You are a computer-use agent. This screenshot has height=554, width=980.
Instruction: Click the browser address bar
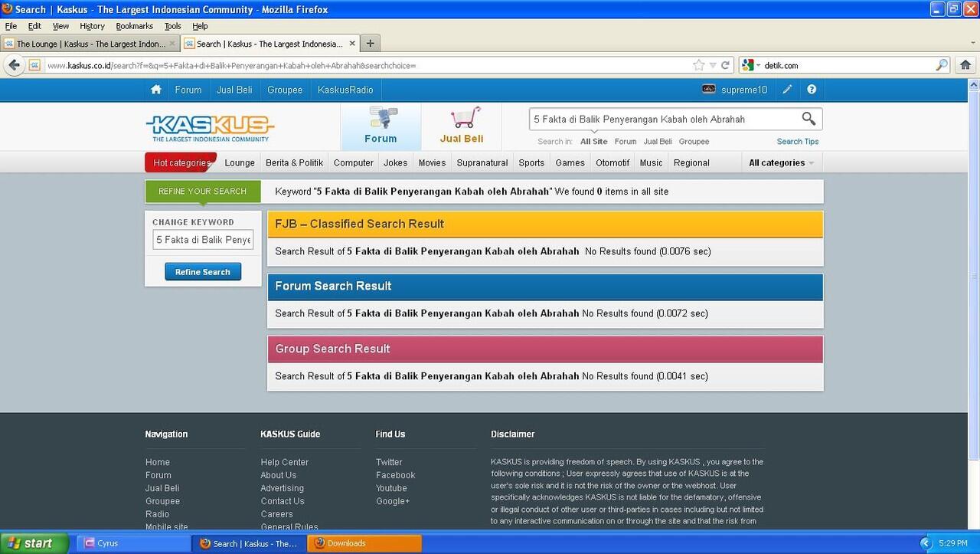[367, 65]
